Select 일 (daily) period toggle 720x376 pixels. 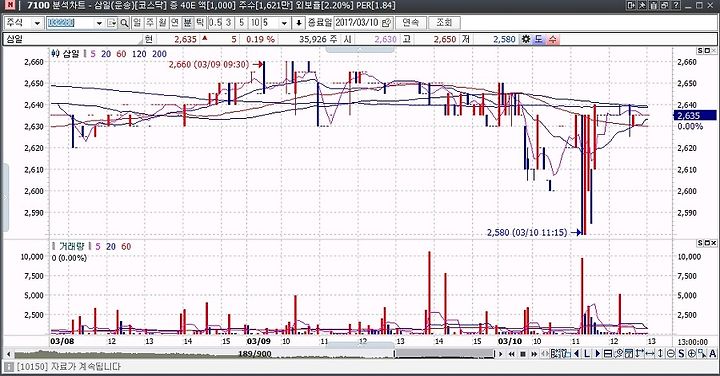click(137, 22)
